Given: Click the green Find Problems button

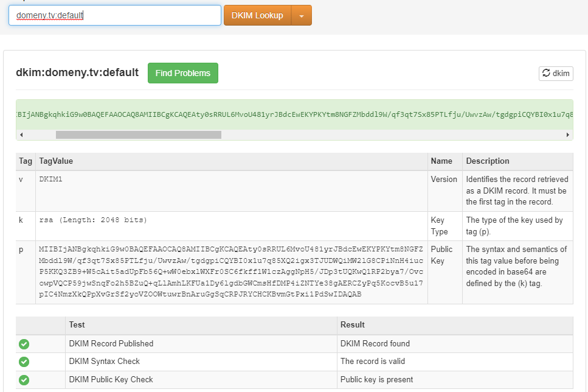Looking at the screenshot, I should (x=183, y=73).
